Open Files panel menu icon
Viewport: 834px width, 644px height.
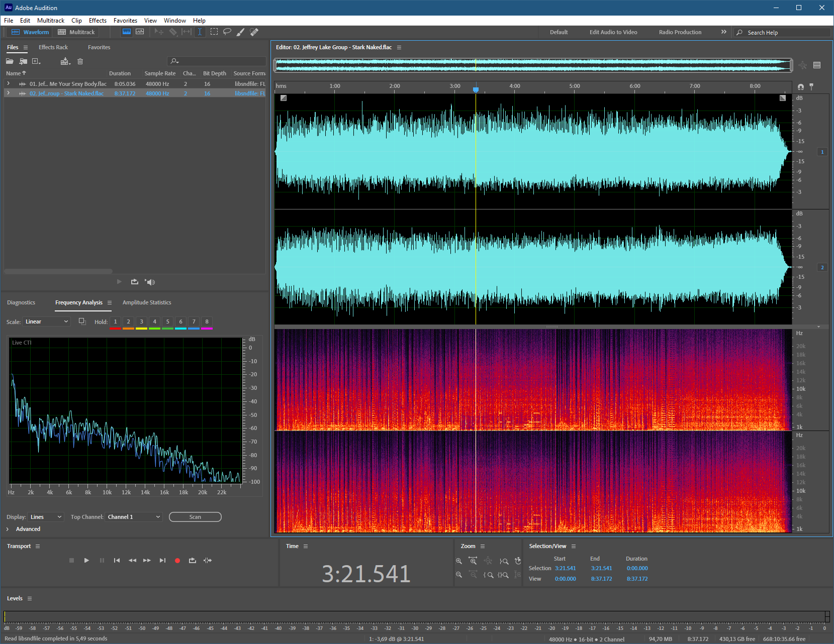click(25, 47)
